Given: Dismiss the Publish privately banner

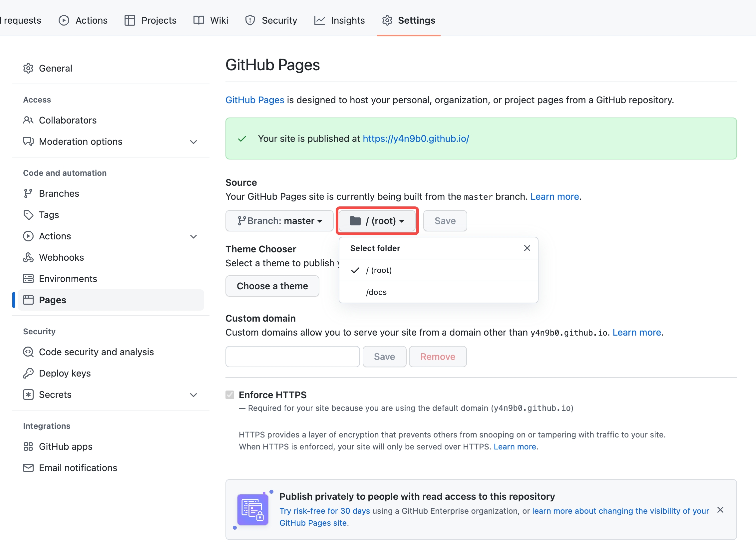Looking at the screenshot, I should (x=720, y=510).
